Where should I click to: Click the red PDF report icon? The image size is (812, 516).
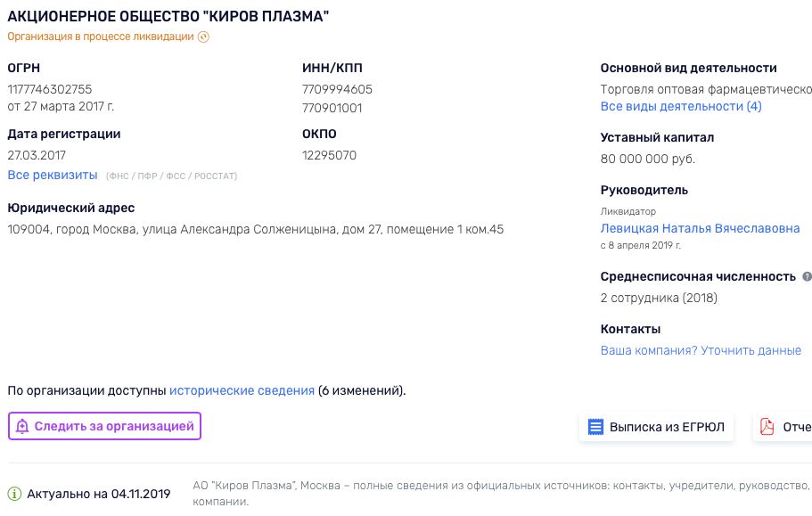click(x=767, y=427)
